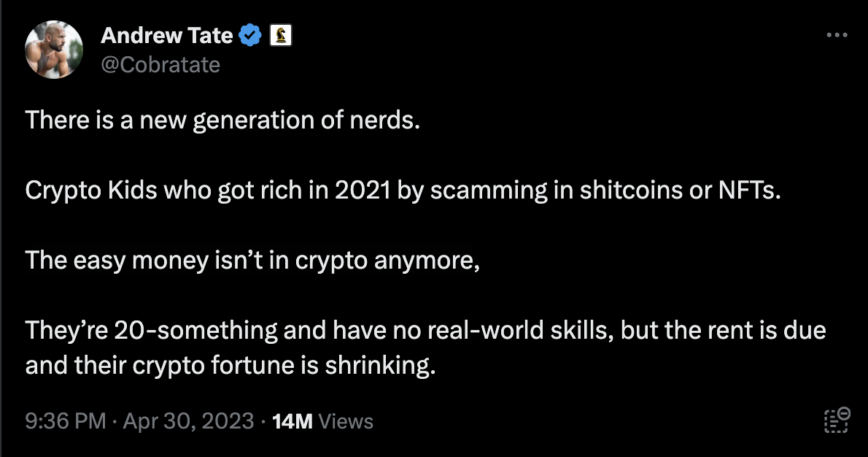This screenshot has width=868, height=457.
Task: Click the line "and their crypto fortune is shrinking."
Action: (x=230, y=364)
